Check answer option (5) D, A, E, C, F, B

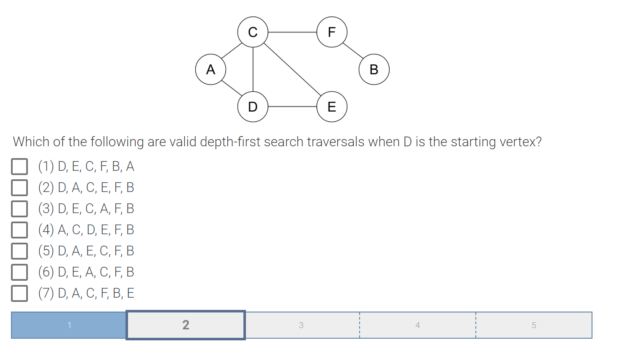(x=19, y=251)
